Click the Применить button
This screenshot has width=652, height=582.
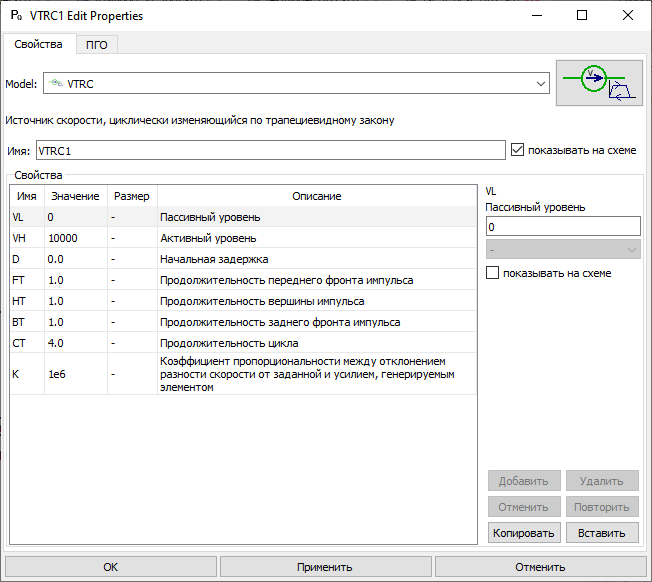[x=325, y=567]
